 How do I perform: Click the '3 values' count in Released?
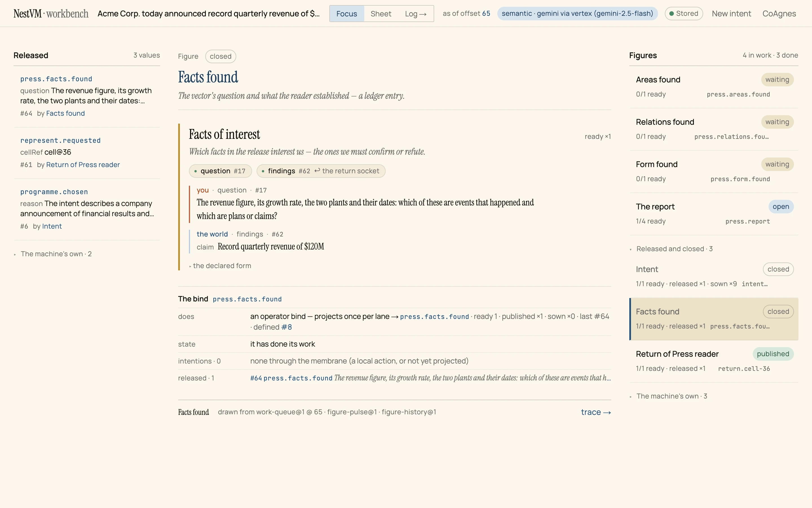click(x=147, y=55)
